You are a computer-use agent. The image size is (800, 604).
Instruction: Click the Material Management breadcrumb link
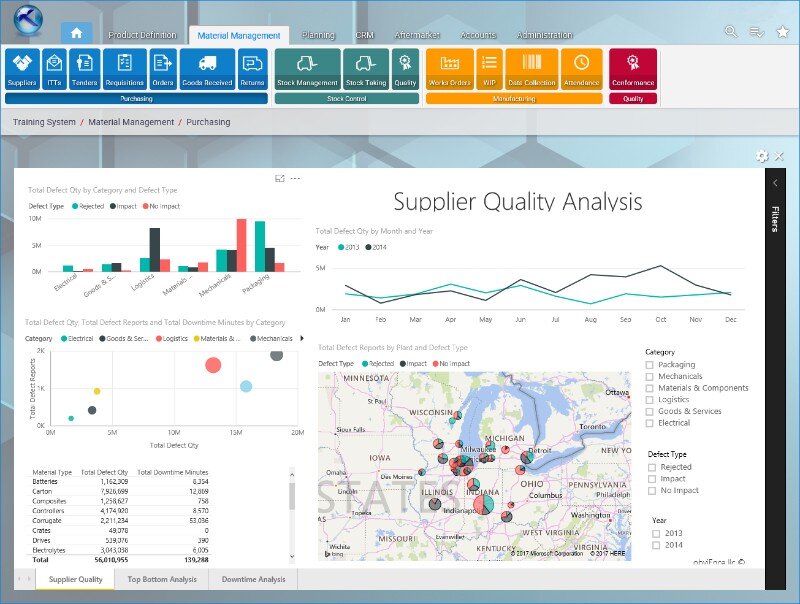(129, 122)
